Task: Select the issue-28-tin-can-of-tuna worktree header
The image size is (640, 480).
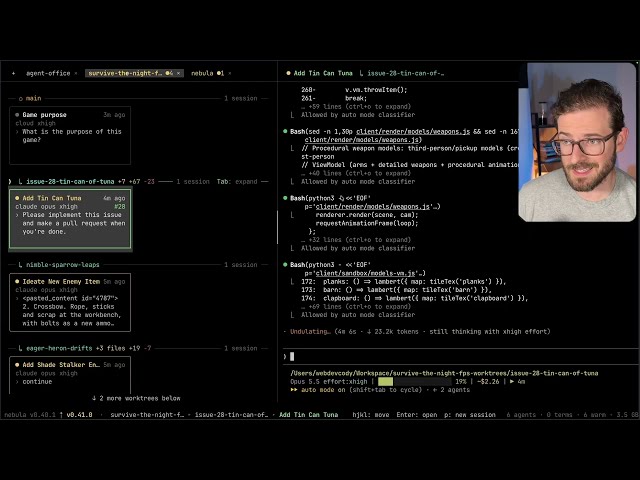Action: point(70,182)
